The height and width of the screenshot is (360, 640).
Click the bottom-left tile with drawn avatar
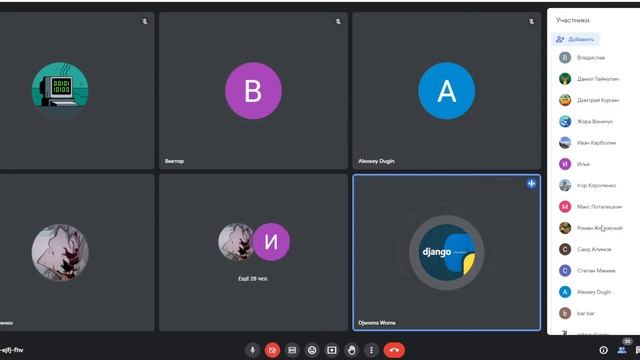77,253
